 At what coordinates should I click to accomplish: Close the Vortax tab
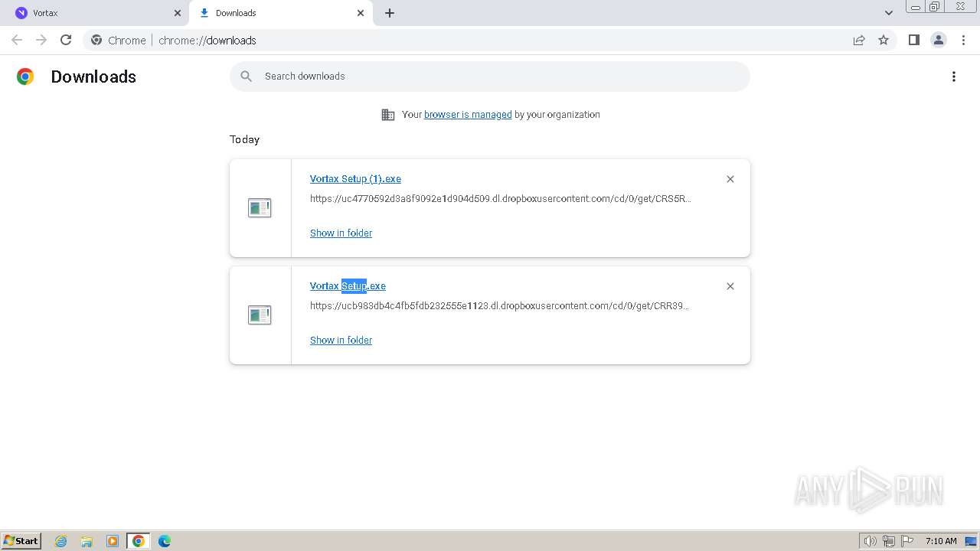[x=178, y=13]
